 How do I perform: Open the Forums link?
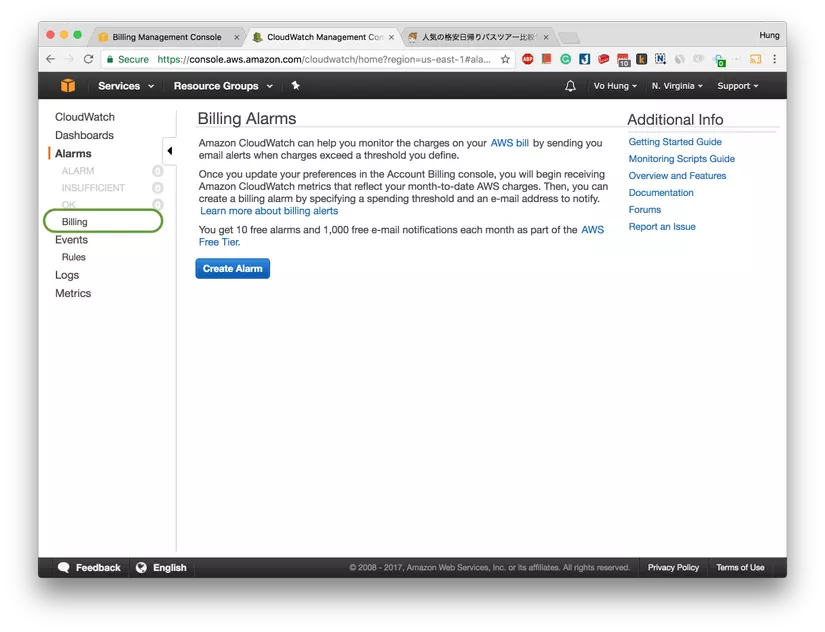click(645, 209)
